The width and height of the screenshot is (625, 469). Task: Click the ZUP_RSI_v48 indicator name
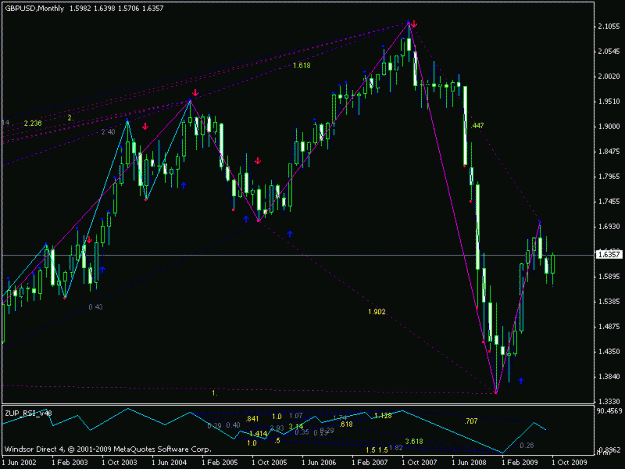tap(28, 414)
